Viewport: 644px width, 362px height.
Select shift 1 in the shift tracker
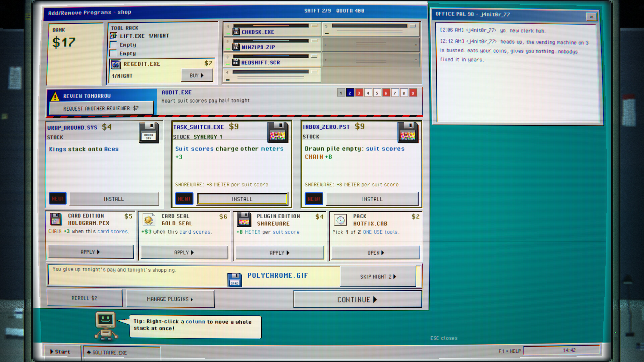(341, 93)
